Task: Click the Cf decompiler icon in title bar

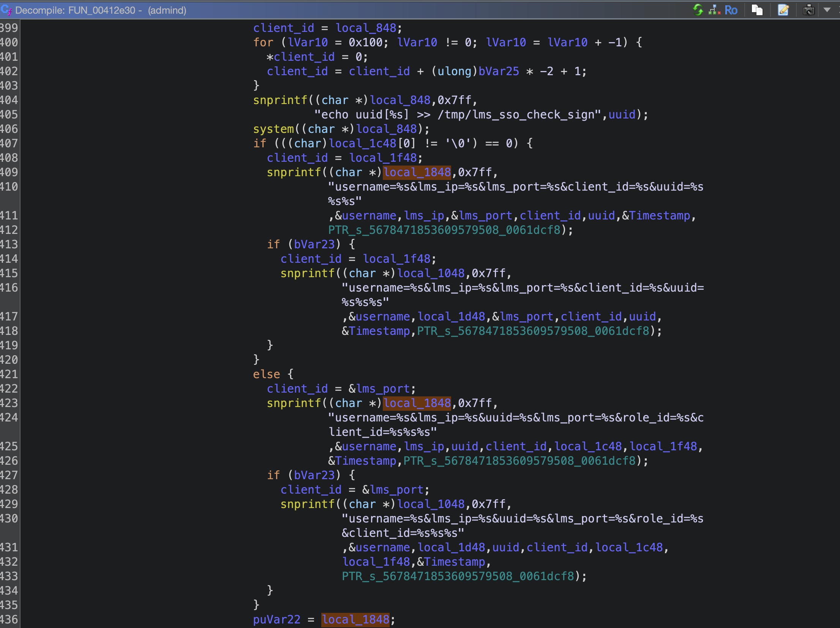Action: [6, 10]
